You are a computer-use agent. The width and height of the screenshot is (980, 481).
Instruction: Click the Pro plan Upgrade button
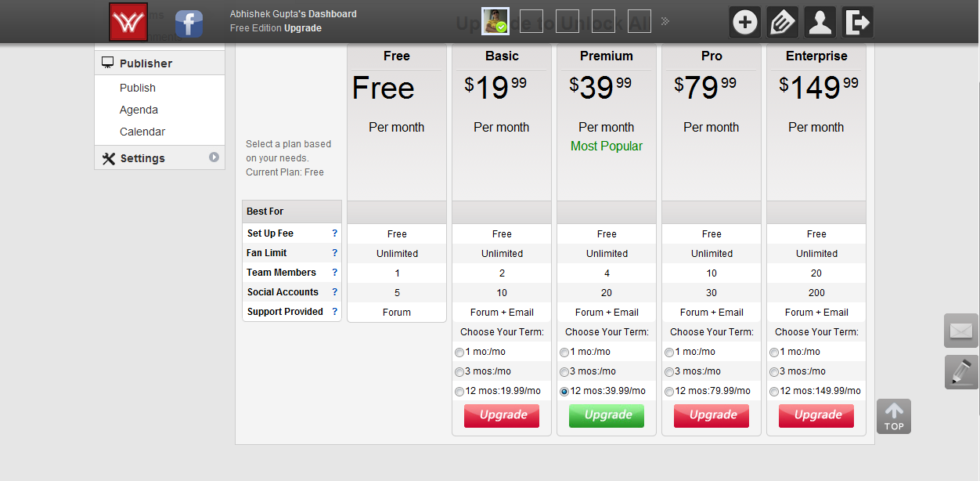(712, 415)
